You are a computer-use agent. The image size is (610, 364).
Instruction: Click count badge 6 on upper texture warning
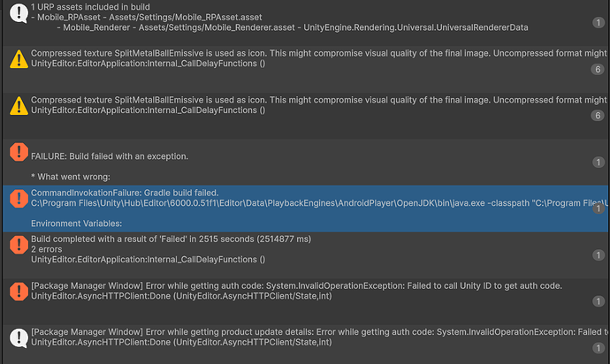click(598, 69)
